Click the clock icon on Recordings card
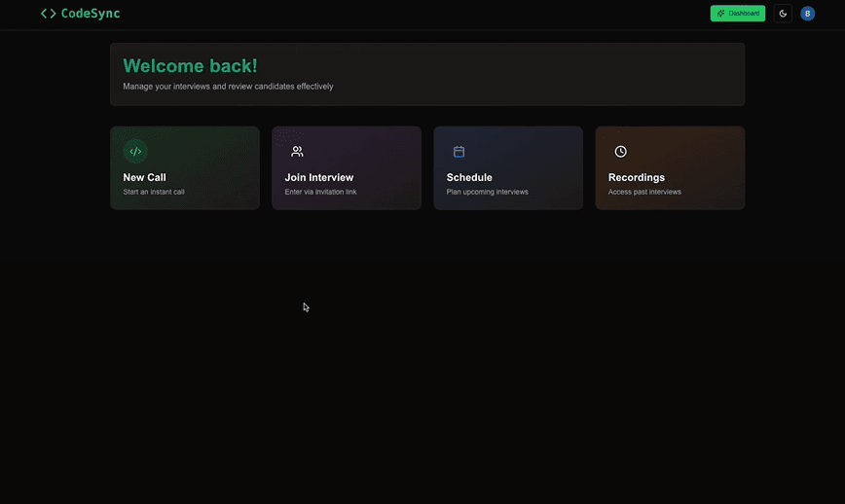Screen dimensions: 845x504 tap(620, 152)
